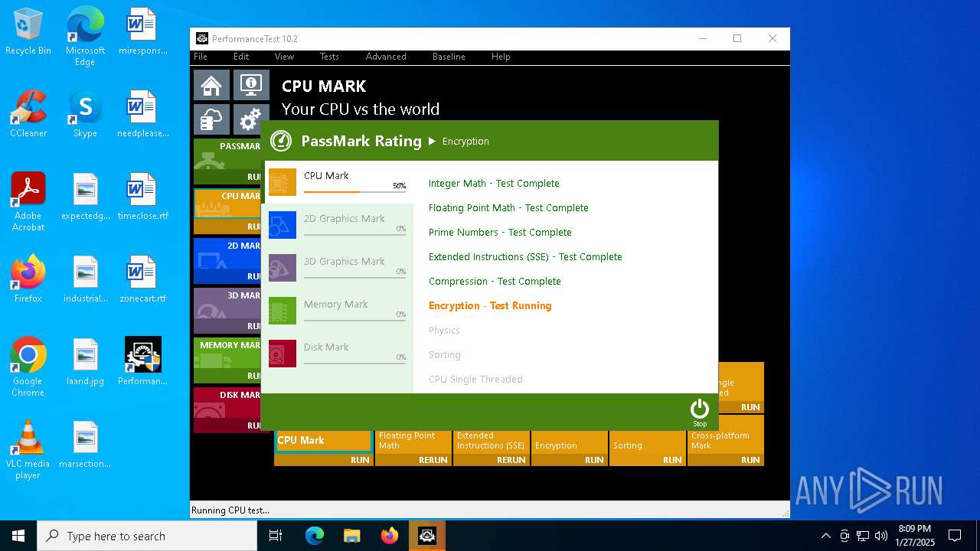Open the cloud baseline management icon
Image resolution: width=980 pixels, height=551 pixels.
pos(211,120)
